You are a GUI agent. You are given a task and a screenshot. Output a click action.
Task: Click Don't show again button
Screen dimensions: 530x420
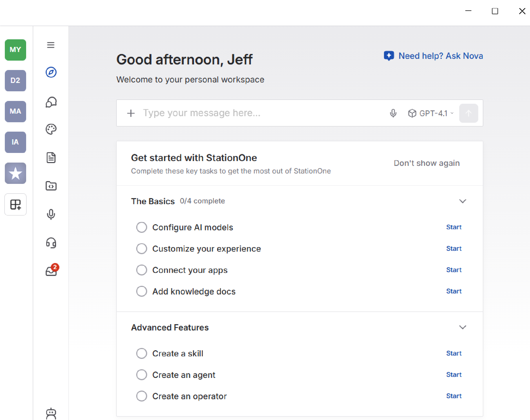[x=426, y=163]
